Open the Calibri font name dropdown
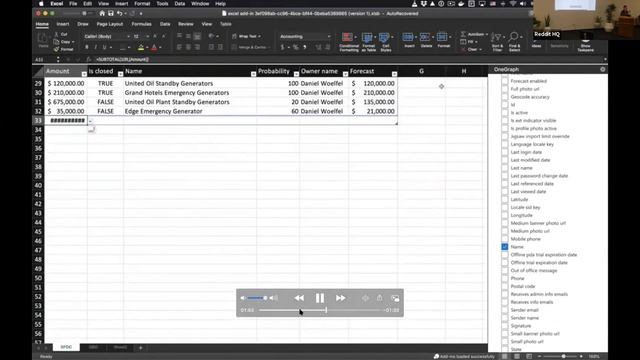The image size is (640, 360). pos(128,36)
